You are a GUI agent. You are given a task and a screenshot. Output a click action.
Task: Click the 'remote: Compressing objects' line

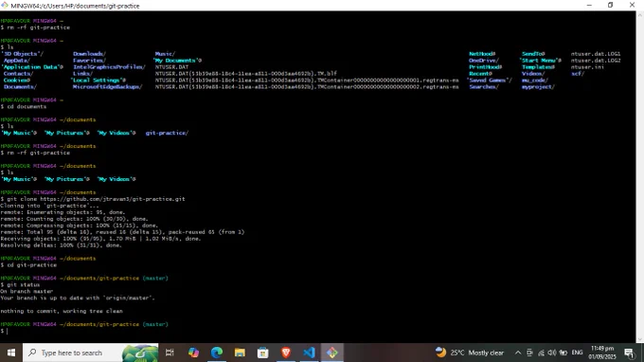(x=80, y=226)
